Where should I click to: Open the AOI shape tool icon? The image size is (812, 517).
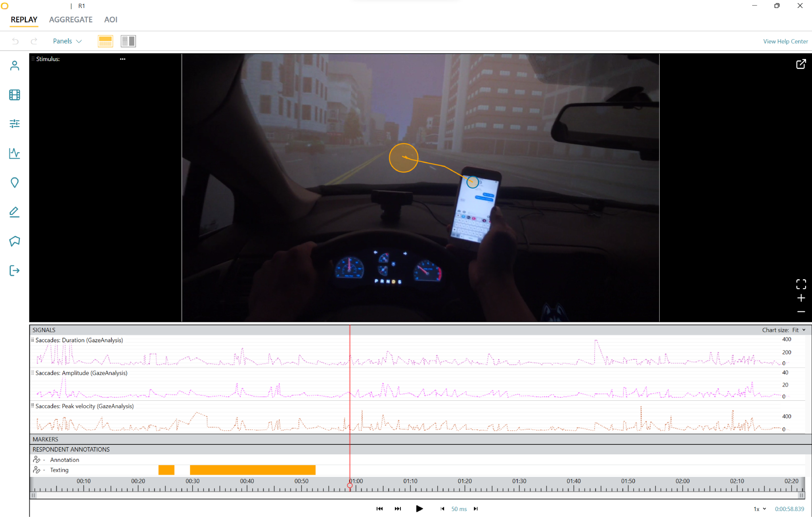pyautogui.click(x=14, y=241)
